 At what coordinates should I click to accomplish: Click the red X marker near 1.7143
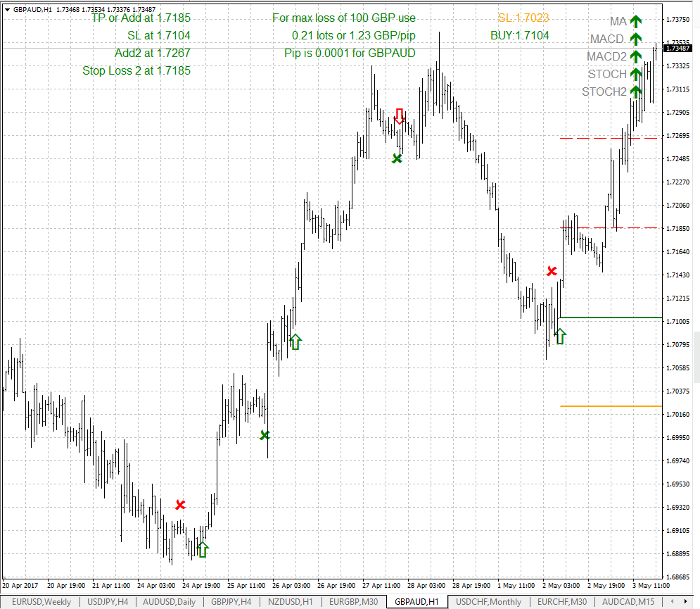coord(552,271)
